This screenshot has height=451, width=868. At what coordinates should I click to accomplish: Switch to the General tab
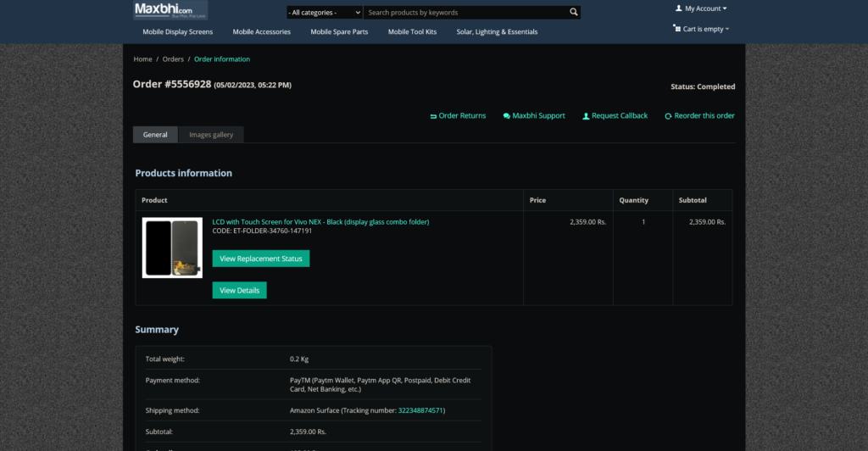point(155,135)
